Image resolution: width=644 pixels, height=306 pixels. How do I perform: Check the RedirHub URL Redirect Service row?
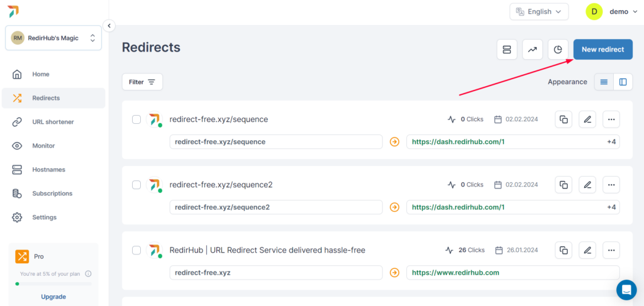(x=136, y=250)
